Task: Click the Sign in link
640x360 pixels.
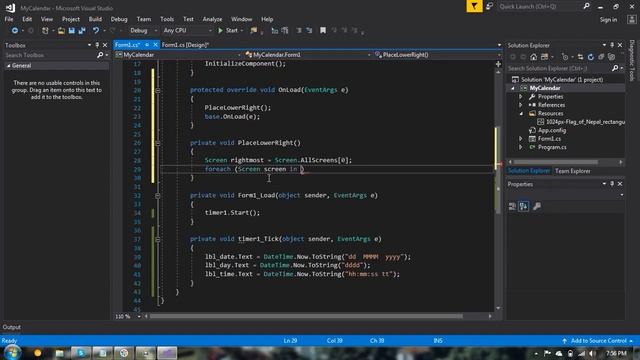Action: [x=608, y=20]
